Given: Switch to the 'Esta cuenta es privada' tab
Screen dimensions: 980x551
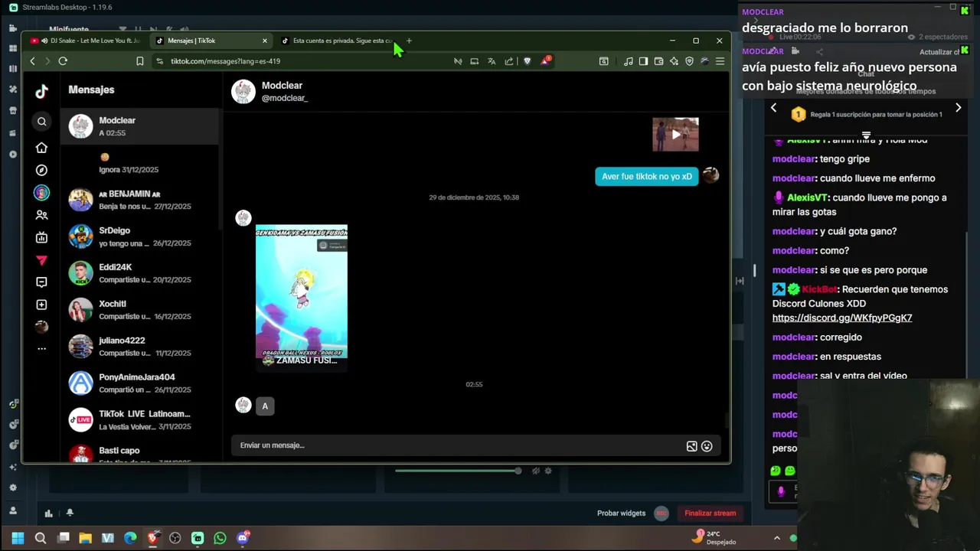Looking at the screenshot, I should pyautogui.click(x=338, y=41).
